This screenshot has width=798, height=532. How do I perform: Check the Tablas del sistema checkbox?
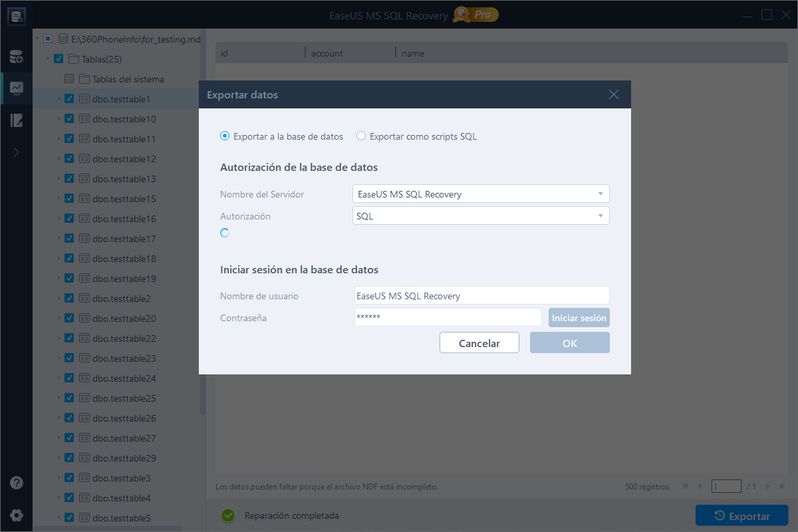69,79
